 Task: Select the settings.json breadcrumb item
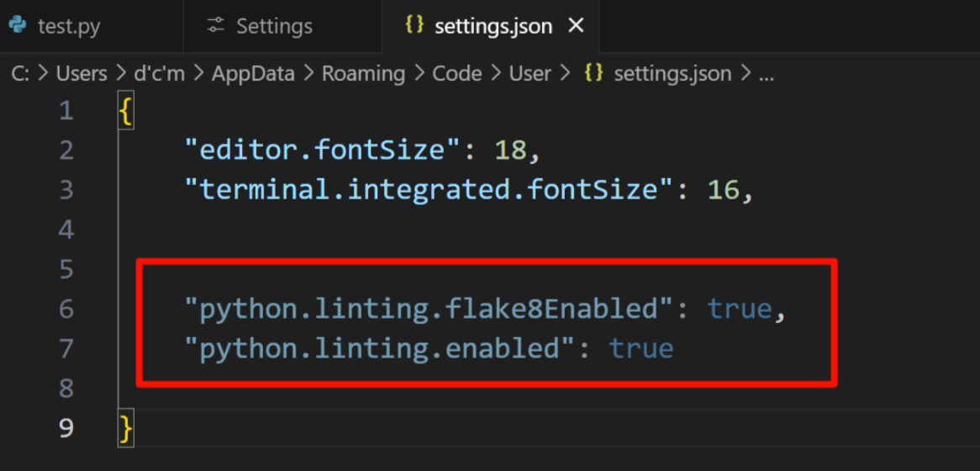pos(672,74)
